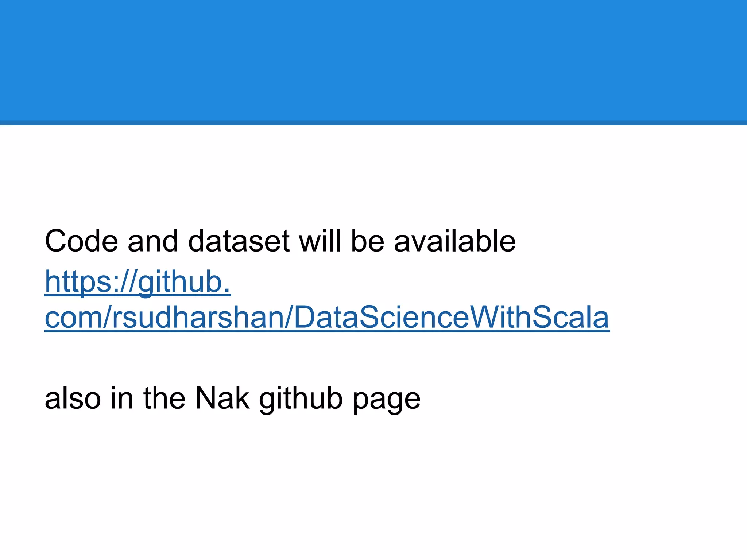747x560 pixels.
Task: Click the word "DataScienceWithScala" in the URL
Action: coord(451,317)
